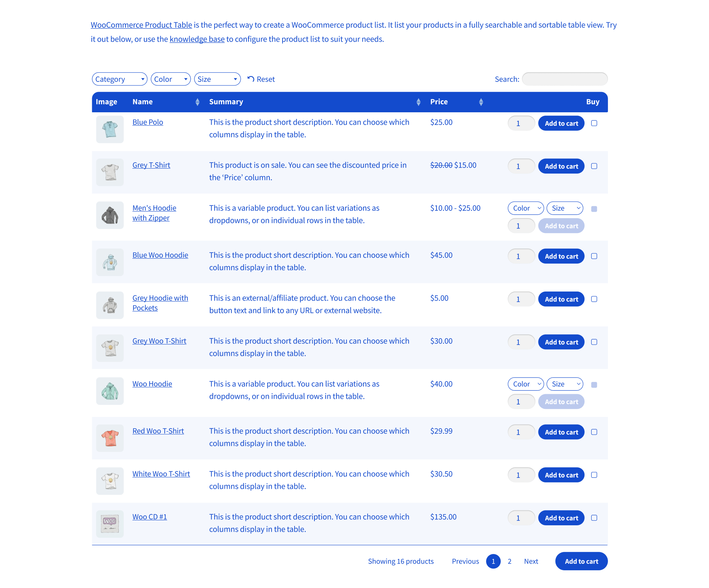
Task: Sort table by Price column arrows
Action: (x=481, y=102)
